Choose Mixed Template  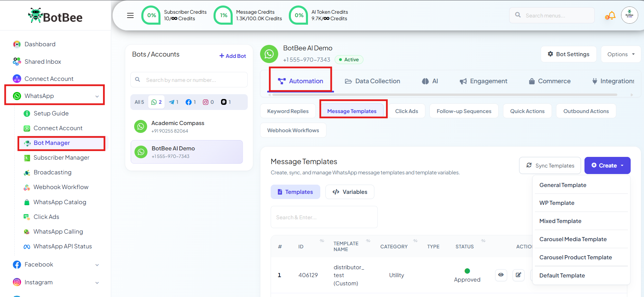[x=581, y=221]
